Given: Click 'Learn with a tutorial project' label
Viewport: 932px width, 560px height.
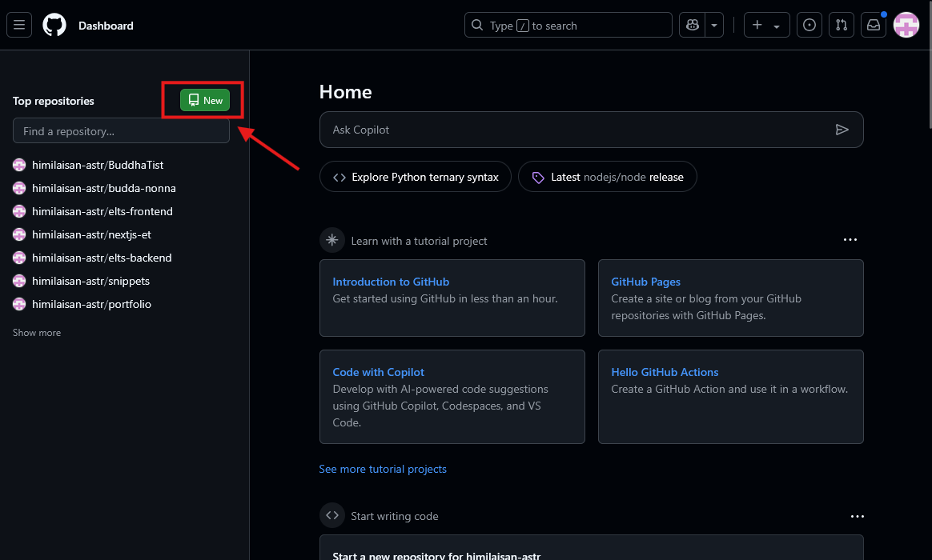Looking at the screenshot, I should click(x=419, y=241).
